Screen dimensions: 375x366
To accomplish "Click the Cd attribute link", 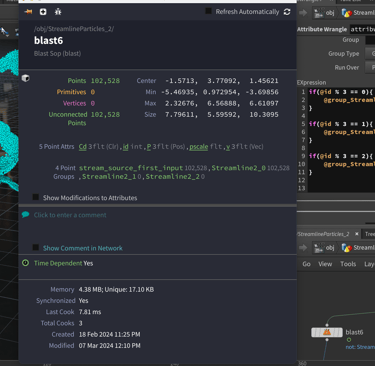I will tap(83, 147).
